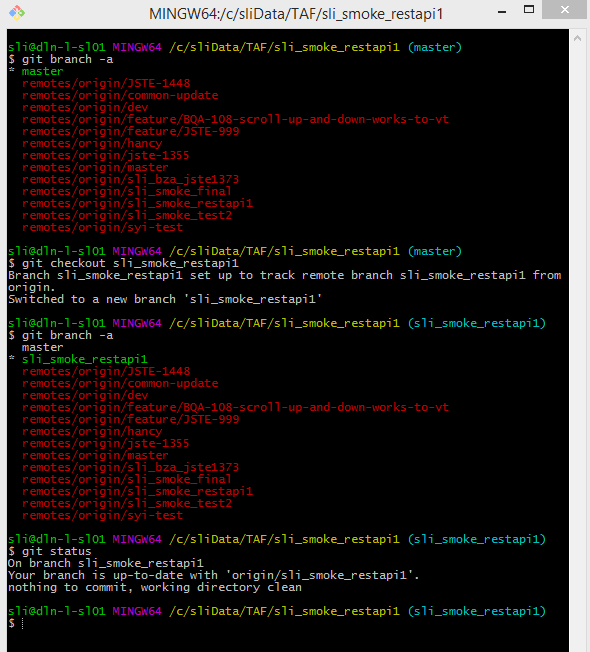Click second-list 'remotes/origin/sli_bza_jste1373' entry
590x652 pixels.
131,467
